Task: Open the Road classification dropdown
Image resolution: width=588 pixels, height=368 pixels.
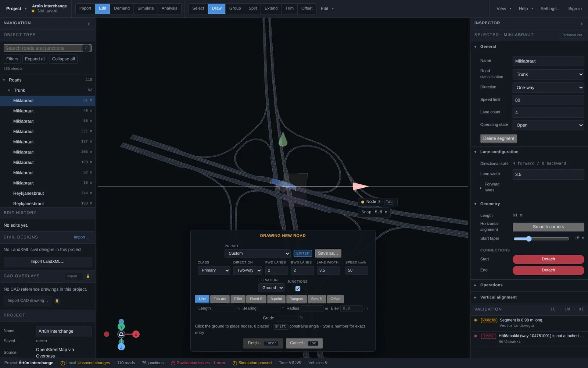Action: (548, 74)
